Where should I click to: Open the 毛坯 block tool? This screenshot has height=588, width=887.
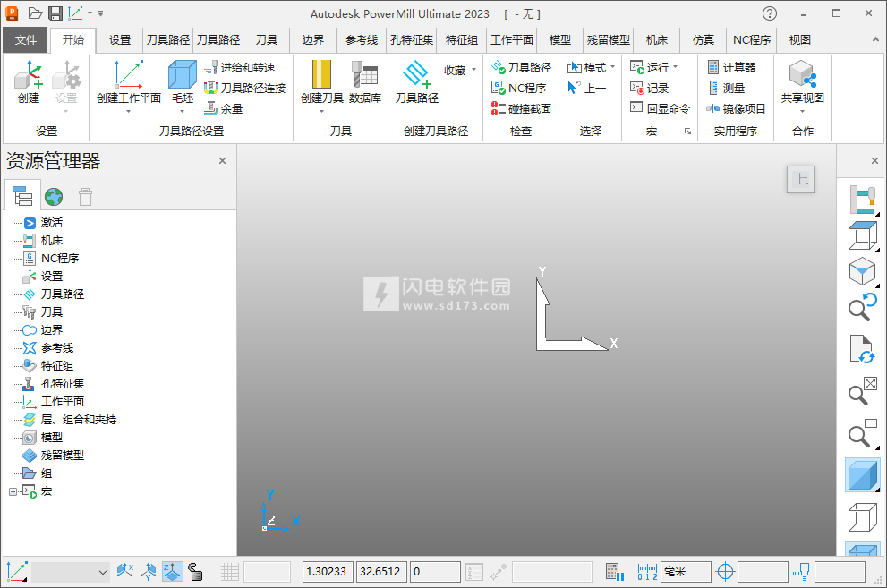tap(183, 82)
